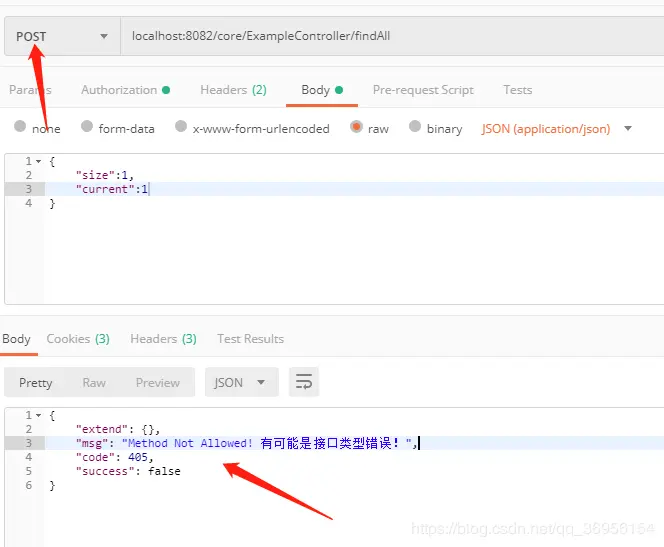Open the response JSON format dropdown
Image resolution: width=664 pixels, height=547 pixels.
[x=242, y=382]
